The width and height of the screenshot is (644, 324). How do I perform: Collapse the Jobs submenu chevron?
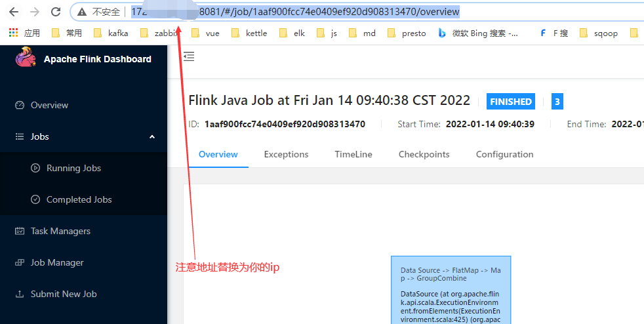[152, 136]
